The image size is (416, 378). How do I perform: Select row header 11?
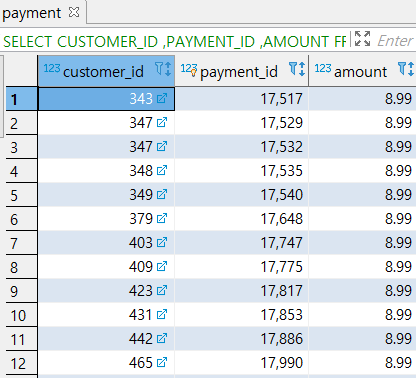coord(21,339)
